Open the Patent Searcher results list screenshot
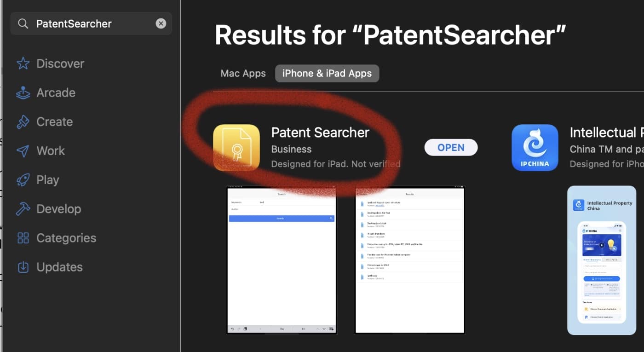This screenshot has width=644, height=352. click(x=409, y=260)
